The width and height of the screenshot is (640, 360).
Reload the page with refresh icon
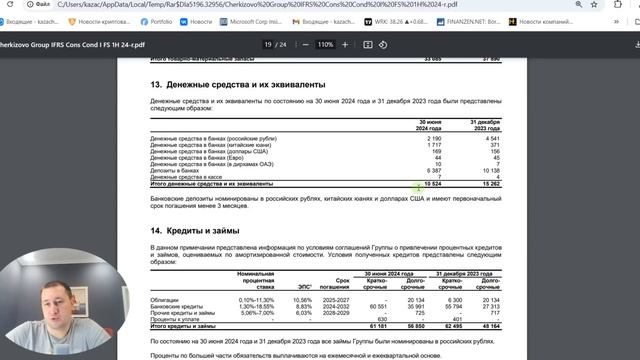[10, 4]
